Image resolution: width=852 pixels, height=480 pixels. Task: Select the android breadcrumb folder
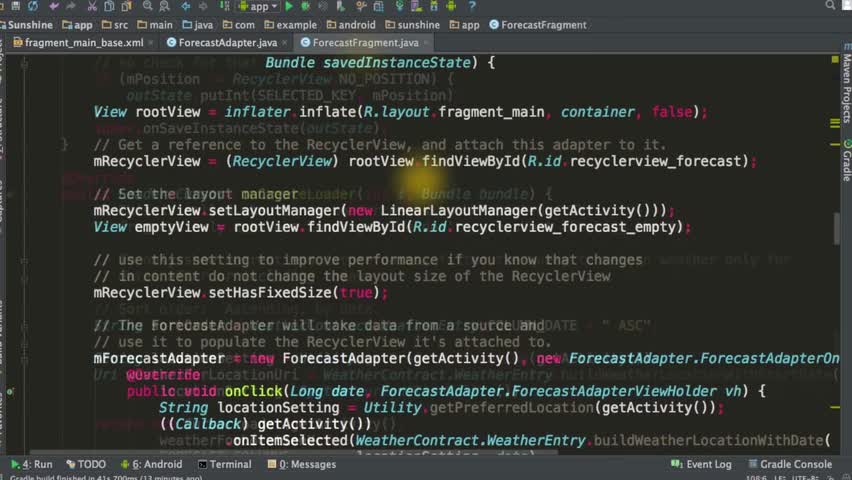pyautogui.click(x=351, y=25)
